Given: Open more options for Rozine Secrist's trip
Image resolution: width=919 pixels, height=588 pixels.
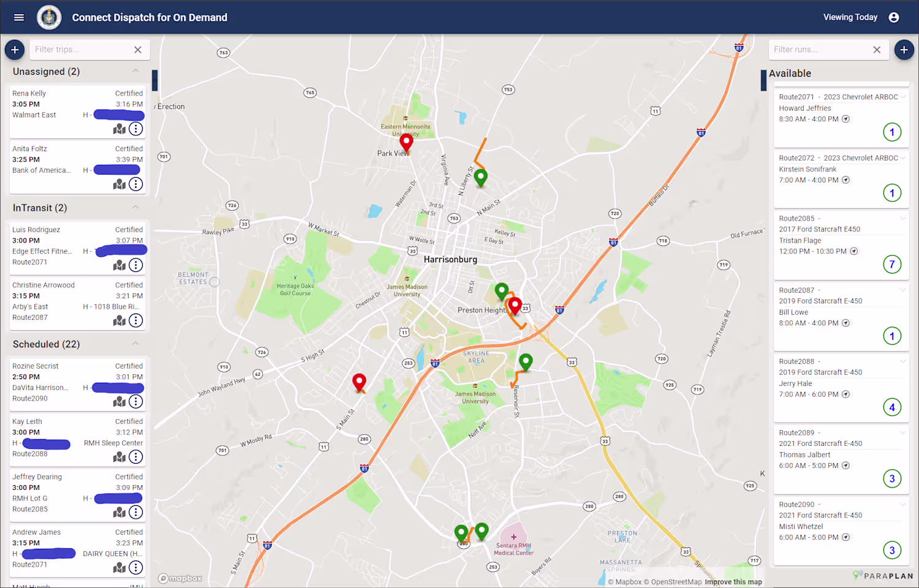Looking at the screenshot, I should [136, 401].
